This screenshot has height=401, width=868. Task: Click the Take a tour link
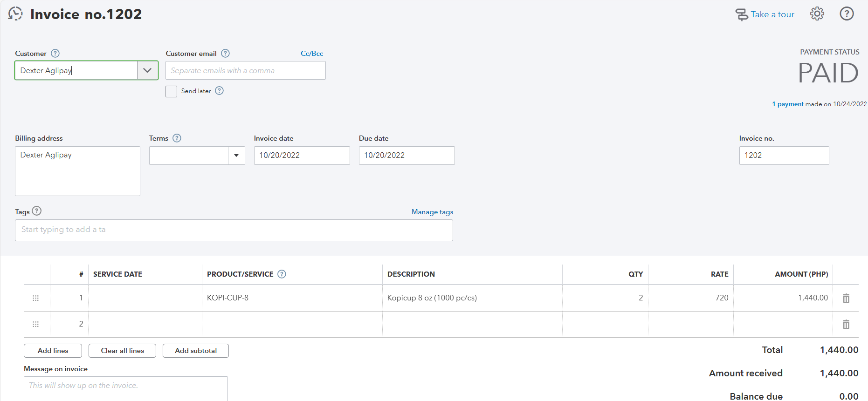772,14
